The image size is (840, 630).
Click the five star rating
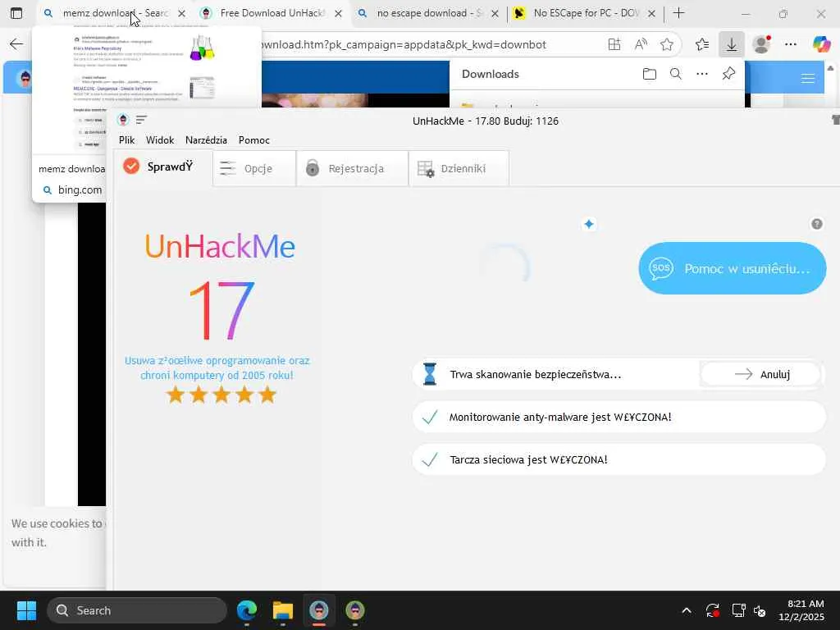tap(221, 395)
